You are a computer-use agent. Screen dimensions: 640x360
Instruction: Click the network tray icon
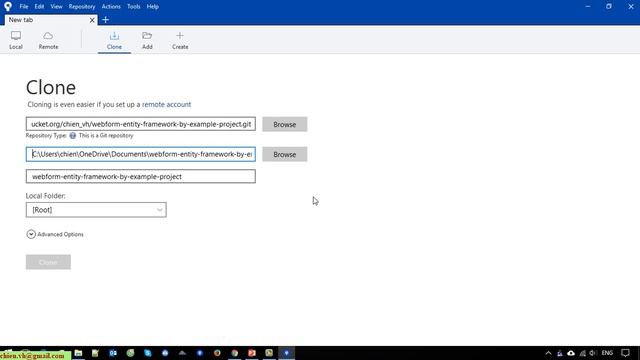point(582,353)
